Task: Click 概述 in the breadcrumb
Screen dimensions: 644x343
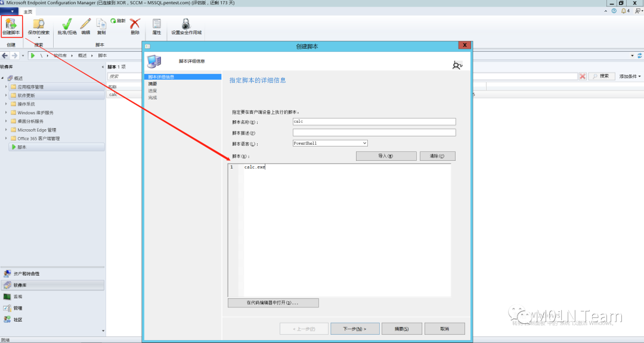Action: pyautogui.click(x=82, y=55)
